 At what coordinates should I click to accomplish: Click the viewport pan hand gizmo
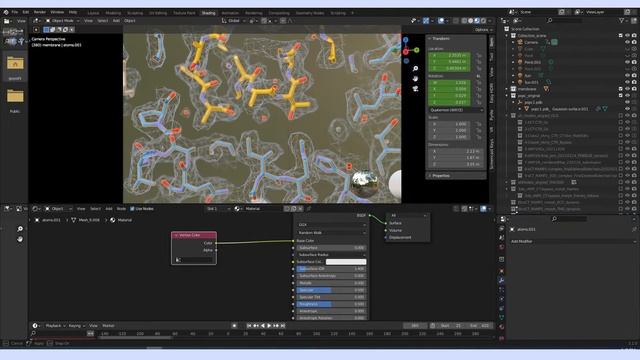coord(415,78)
